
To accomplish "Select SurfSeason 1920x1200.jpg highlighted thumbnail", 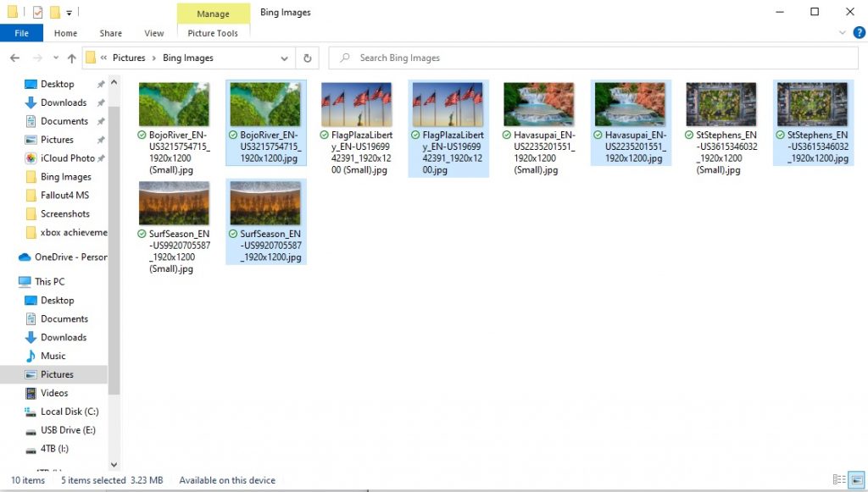I will pyautogui.click(x=265, y=203).
